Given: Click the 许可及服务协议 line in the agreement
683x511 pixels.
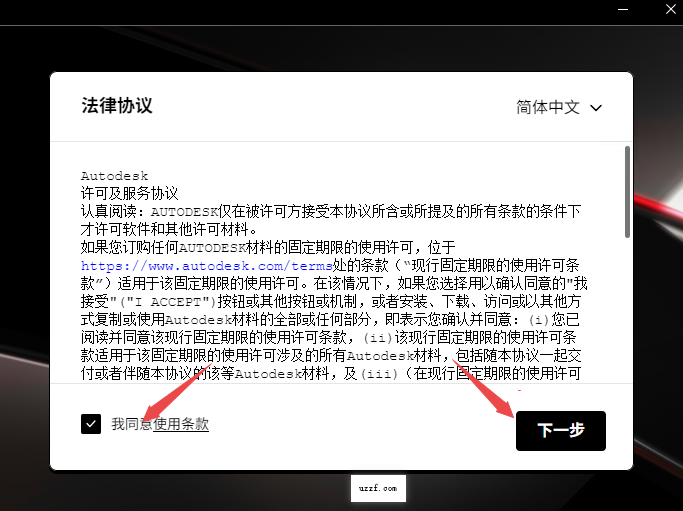Looking at the screenshot, I should pyautogui.click(x=129, y=193).
